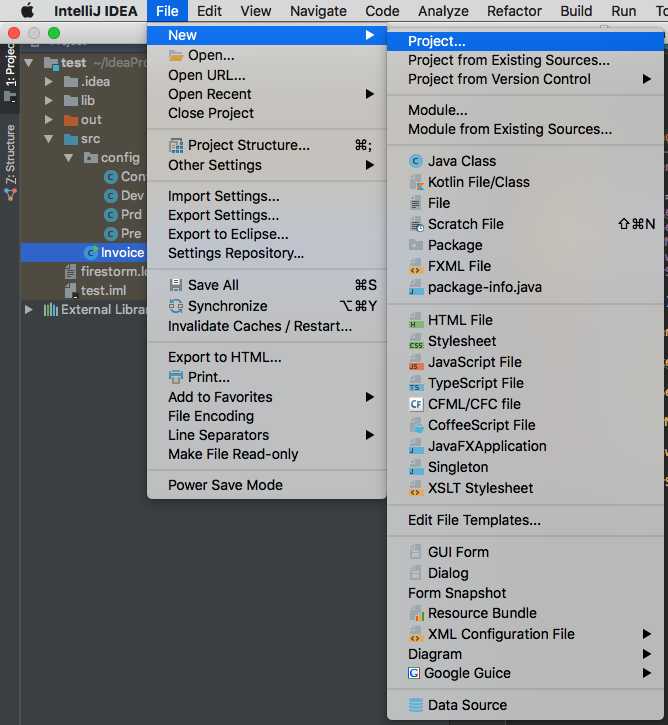Click the Save All disk icon
Image resolution: width=668 pixels, height=725 pixels.
pyautogui.click(x=176, y=285)
